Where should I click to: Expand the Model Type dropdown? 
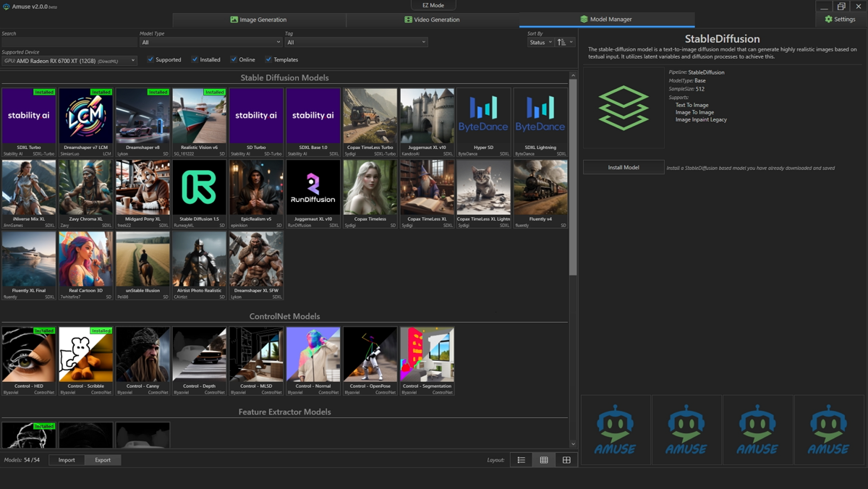210,43
